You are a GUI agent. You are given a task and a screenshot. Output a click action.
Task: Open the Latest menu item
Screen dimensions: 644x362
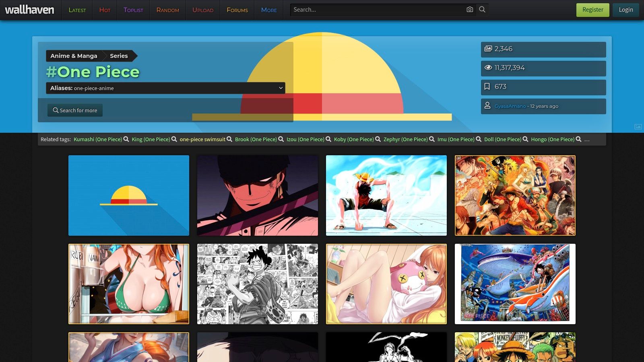click(x=77, y=10)
